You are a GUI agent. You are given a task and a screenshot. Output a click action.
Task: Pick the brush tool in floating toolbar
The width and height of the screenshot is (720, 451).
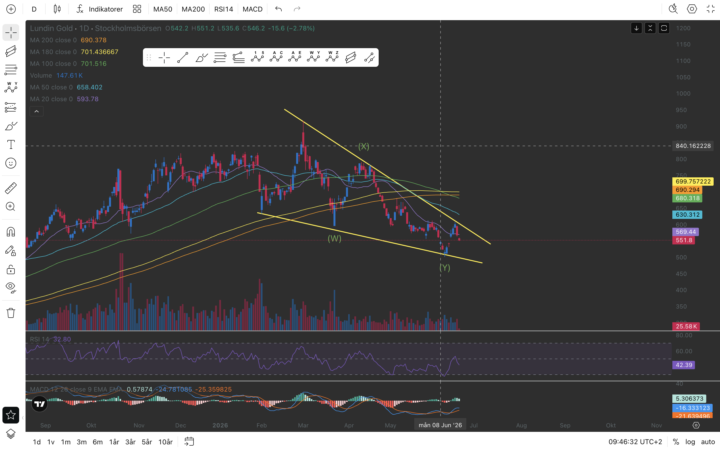[x=201, y=57]
